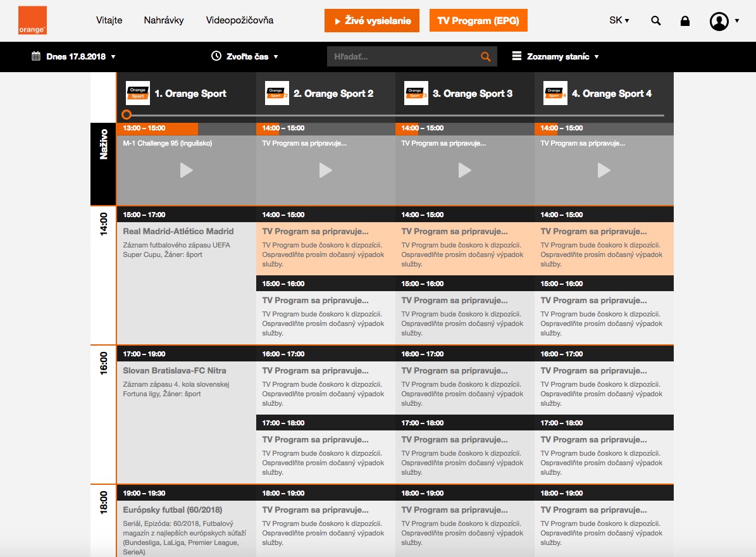The height and width of the screenshot is (557, 756).
Task: Select 2. Orange Sport 2 channel title
Action: (333, 94)
